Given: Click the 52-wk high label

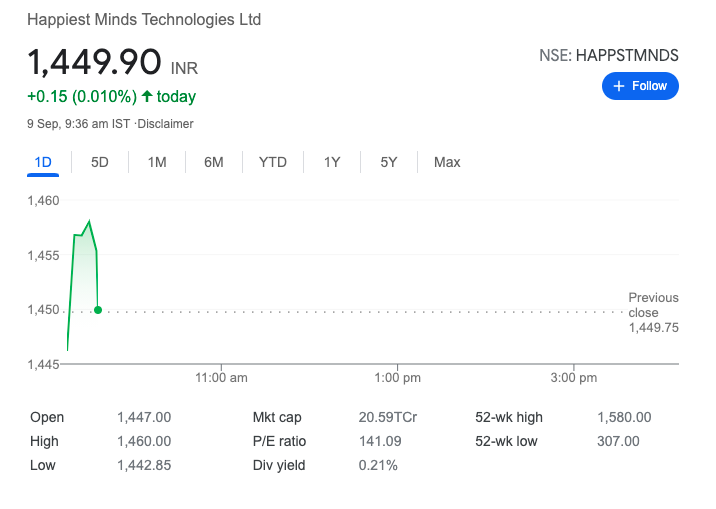Looking at the screenshot, I should (x=509, y=417).
